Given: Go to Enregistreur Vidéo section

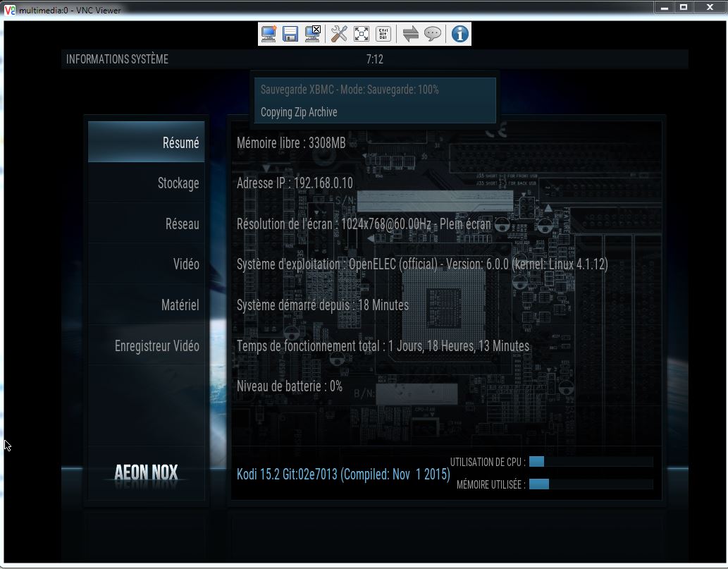Looking at the screenshot, I should click(x=147, y=345).
